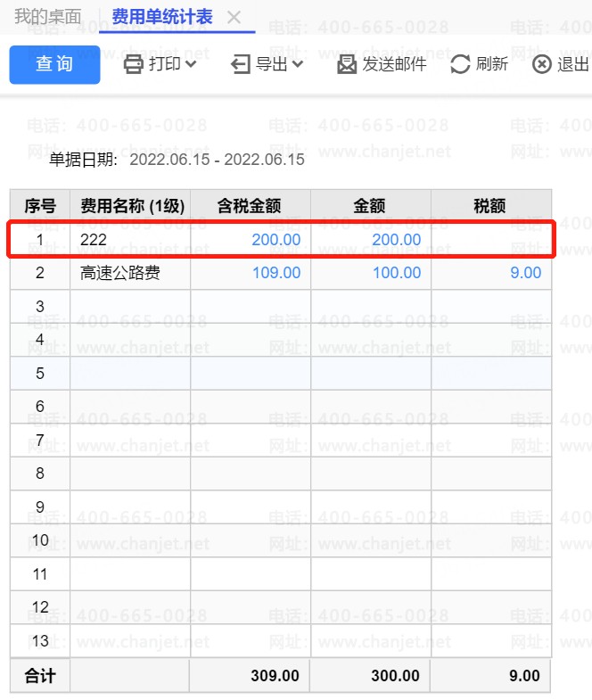
Task: Click the 发送邮件 text label
Action: coord(394,64)
